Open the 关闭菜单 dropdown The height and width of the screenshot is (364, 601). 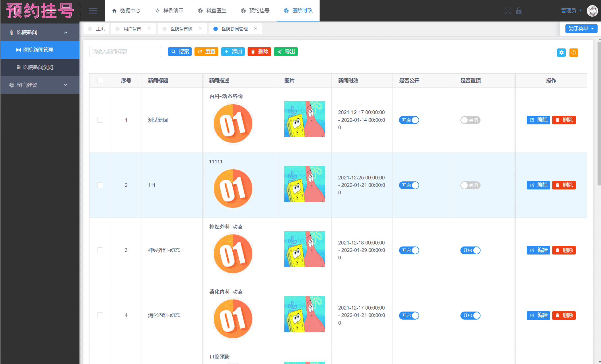click(581, 29)
